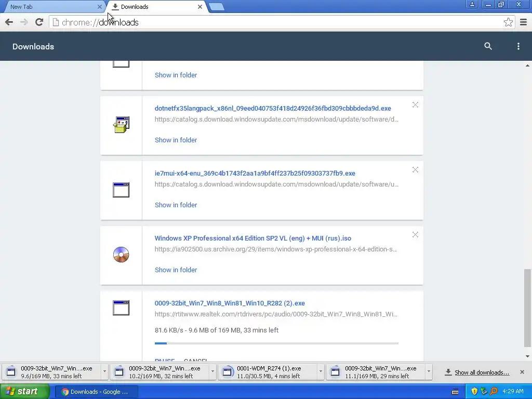Click the R282 (2) download progress bar
The image size is (532, 399).
pyautogui.click(x=276, y=343)
